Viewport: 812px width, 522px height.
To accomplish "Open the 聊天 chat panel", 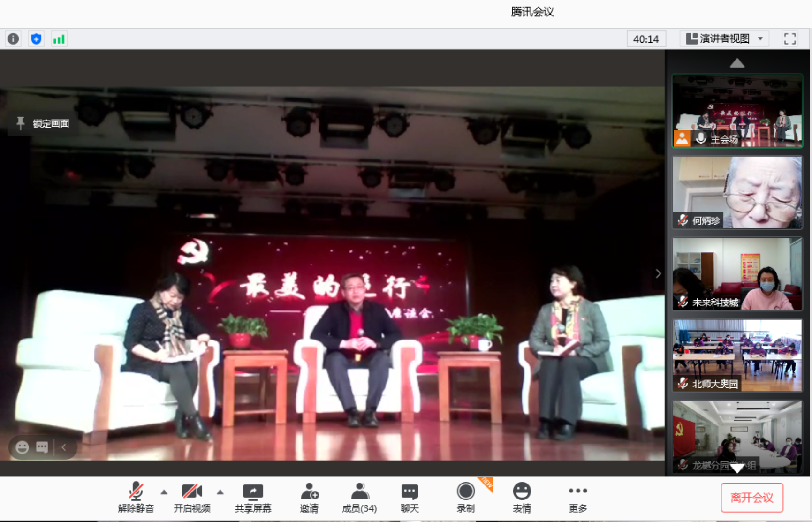I will tap(410, 498).
